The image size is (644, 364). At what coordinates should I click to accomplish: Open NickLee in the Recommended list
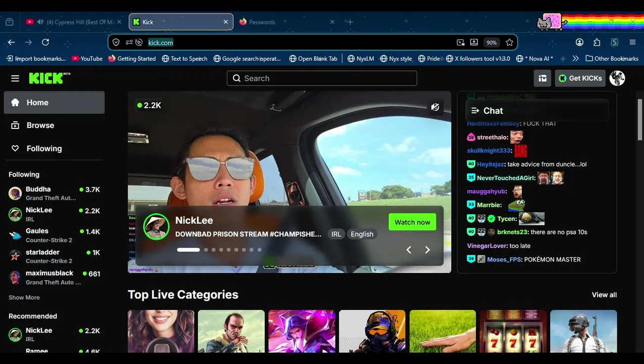pyautogui.click(x=54, y=334)
